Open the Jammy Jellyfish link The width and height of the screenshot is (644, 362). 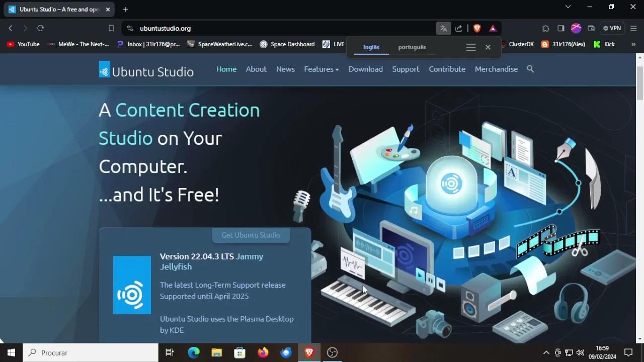click(x=211, y=261)
